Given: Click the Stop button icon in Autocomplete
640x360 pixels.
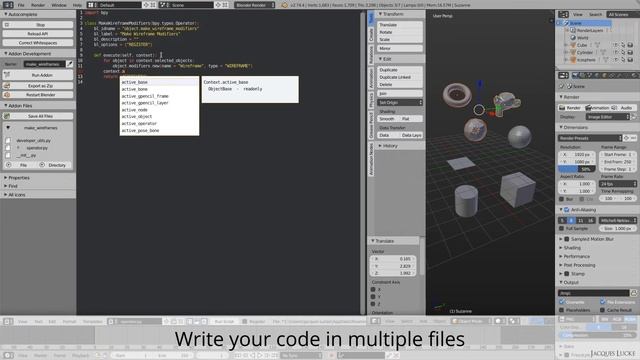Looking at the screenshot, I should click(7, 25).
